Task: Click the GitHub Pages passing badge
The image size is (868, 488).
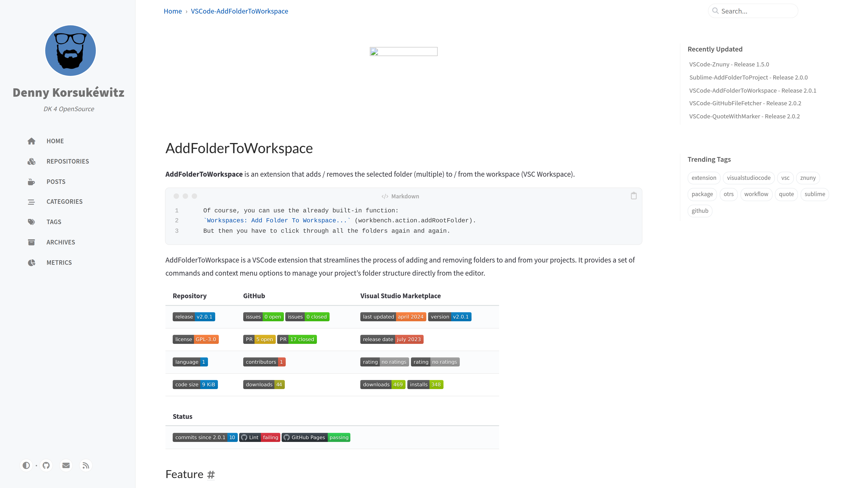Action: tap(316, 437)
